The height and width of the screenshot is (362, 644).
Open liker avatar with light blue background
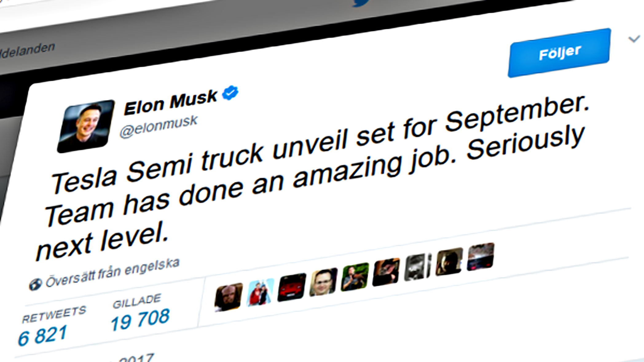point(260,292)
